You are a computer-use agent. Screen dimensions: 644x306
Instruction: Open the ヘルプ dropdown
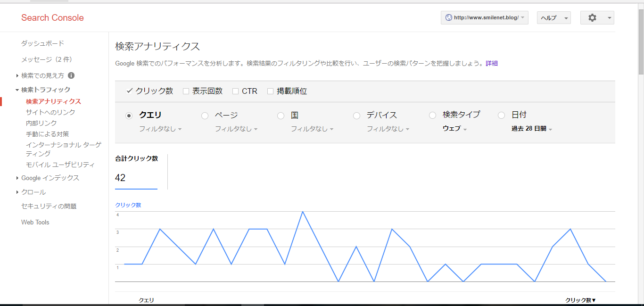[x=554, y=18]
